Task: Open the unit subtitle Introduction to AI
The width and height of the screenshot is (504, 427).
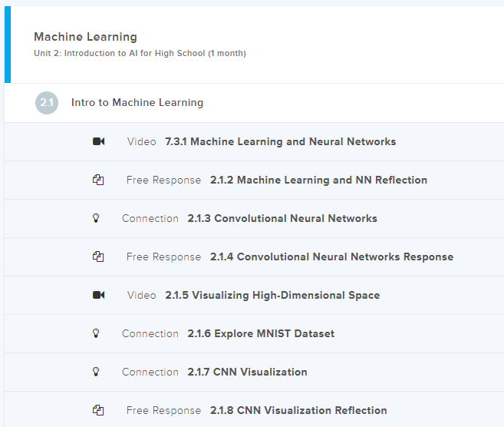Action: pyautogui.click(x=140, y=54)
